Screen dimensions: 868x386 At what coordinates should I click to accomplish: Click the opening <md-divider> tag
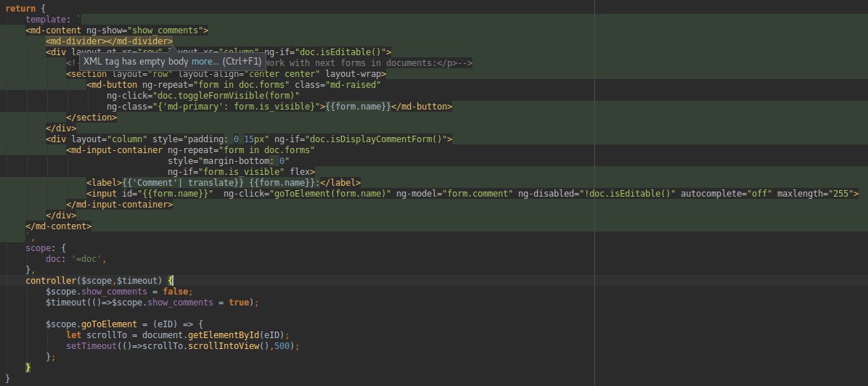76,41
